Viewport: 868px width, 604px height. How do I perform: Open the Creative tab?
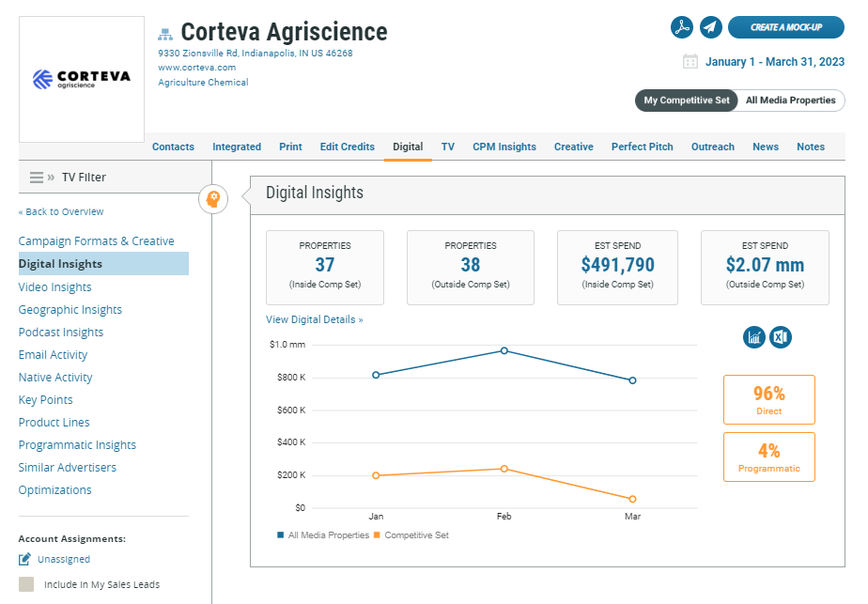[573, 147]
